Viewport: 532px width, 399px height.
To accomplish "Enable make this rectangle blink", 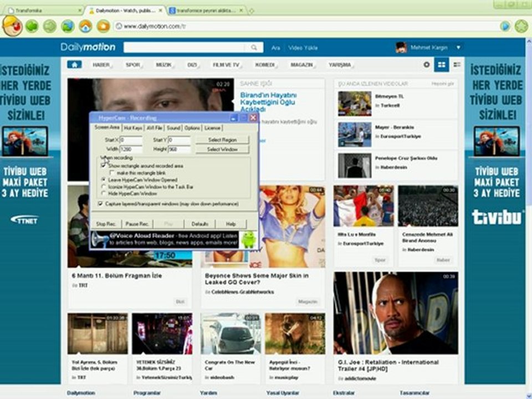I will [112, 173].
